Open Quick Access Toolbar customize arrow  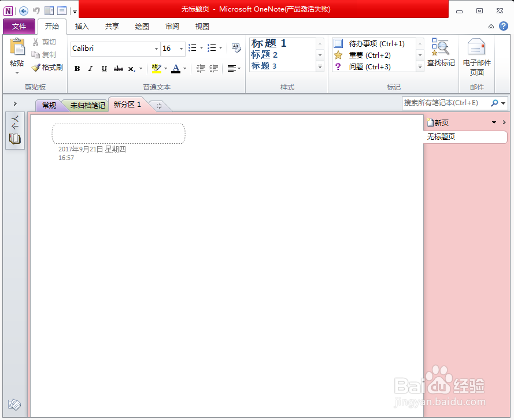(75, 12)
